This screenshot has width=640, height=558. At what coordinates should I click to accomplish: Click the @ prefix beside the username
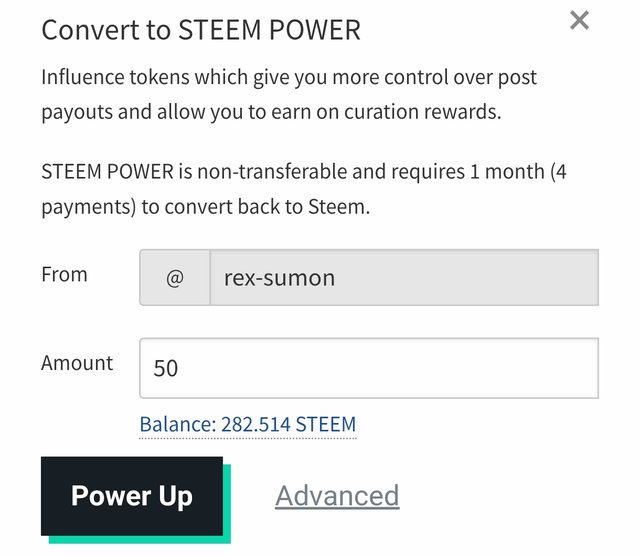tap(174, 277)
